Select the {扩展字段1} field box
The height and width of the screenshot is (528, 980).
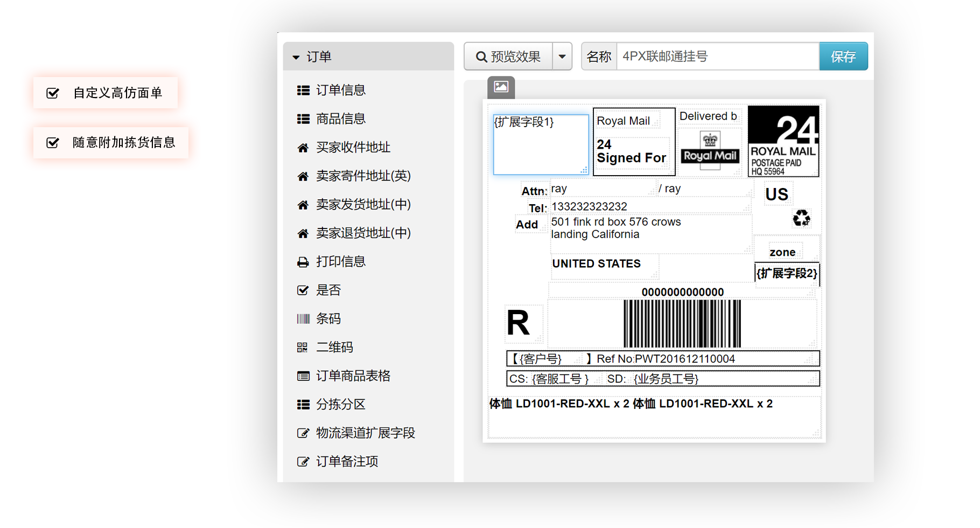541,144
